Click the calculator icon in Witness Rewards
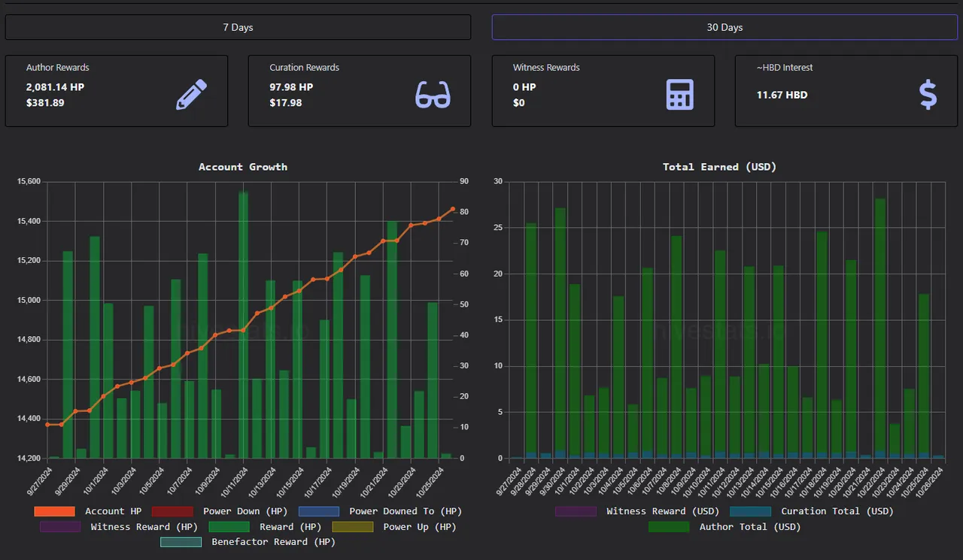The height and width of the screenshot is (560, 963). tap(680, 95)
